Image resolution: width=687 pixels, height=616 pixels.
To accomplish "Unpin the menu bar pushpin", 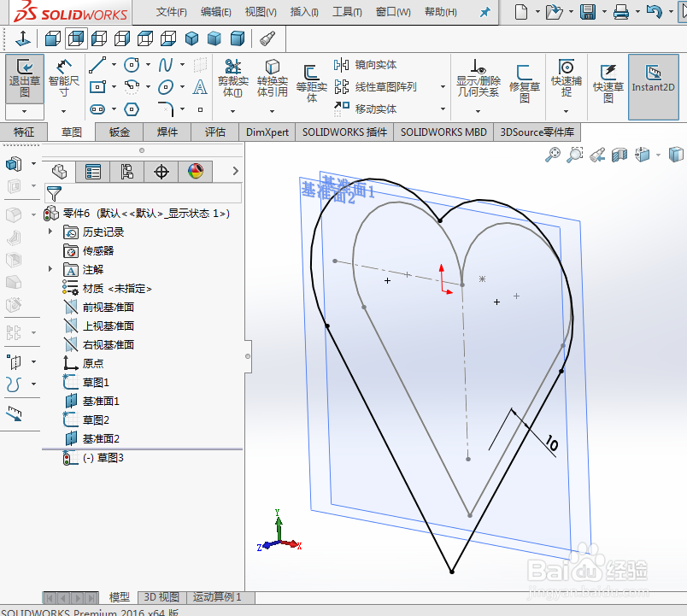I will (x=484, y=13).
